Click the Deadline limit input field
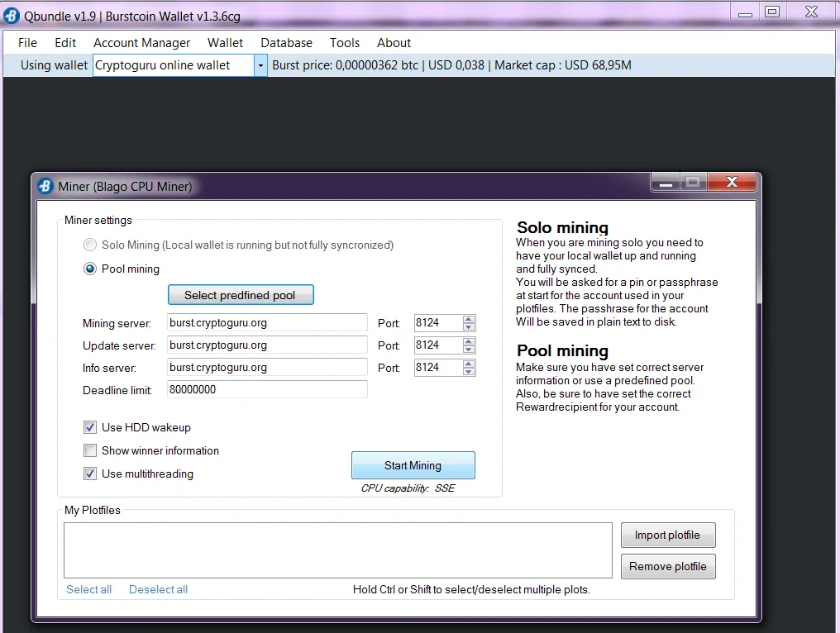The width and height of the screenshot is (840, 633). coord(267,390)
